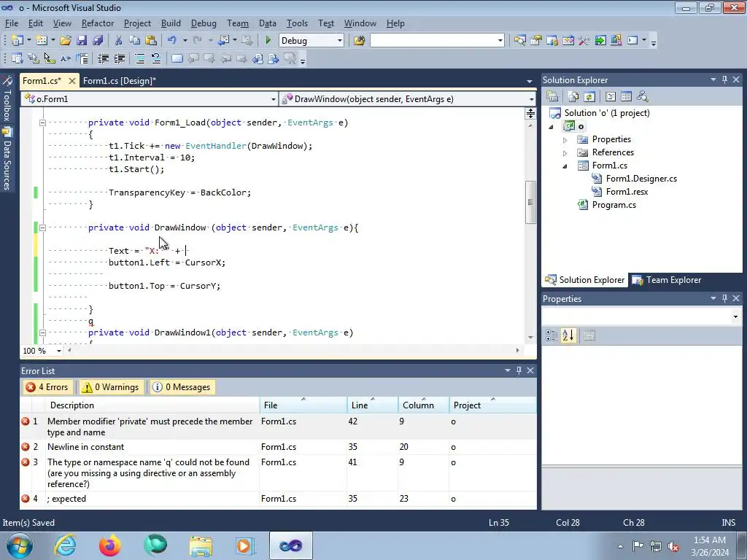Select Form1.Designer.cs in Solution Explorer

(x=640, y=179)
